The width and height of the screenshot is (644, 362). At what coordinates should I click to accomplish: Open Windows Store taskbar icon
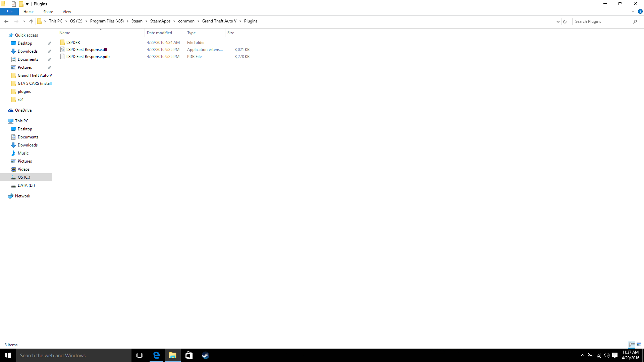tap(189, 355)
